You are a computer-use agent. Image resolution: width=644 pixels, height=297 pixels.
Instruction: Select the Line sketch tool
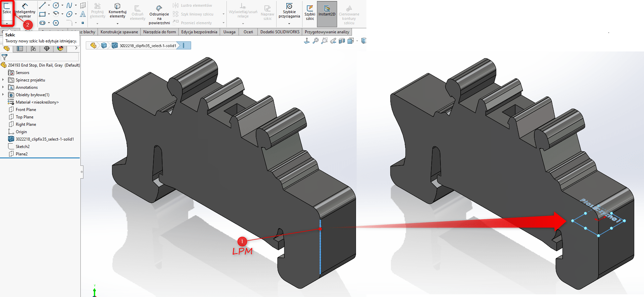click(42, 5)
